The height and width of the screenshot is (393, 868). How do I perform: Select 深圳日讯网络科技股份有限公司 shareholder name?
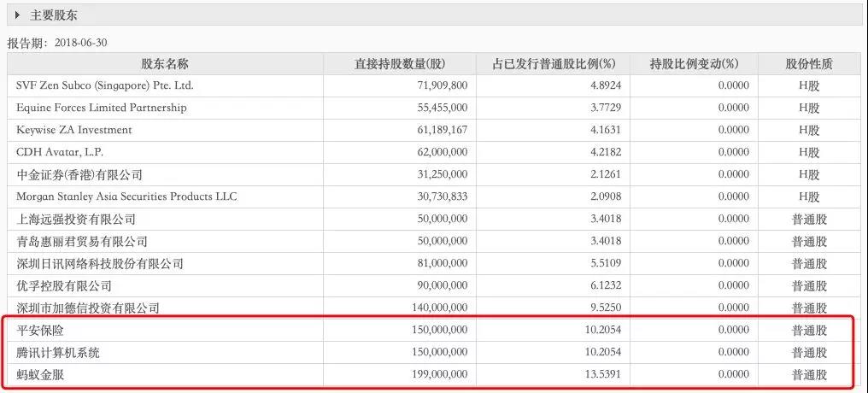tap(100, 263)
